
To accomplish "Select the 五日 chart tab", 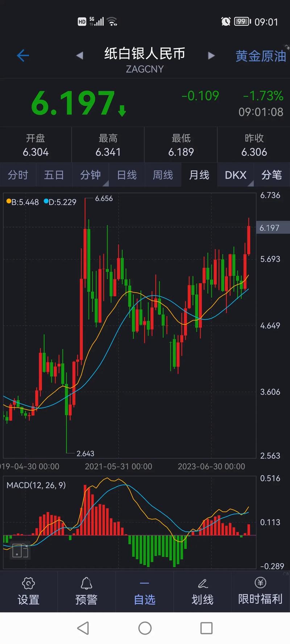I will pyautogui.click(x=54, y=175).
